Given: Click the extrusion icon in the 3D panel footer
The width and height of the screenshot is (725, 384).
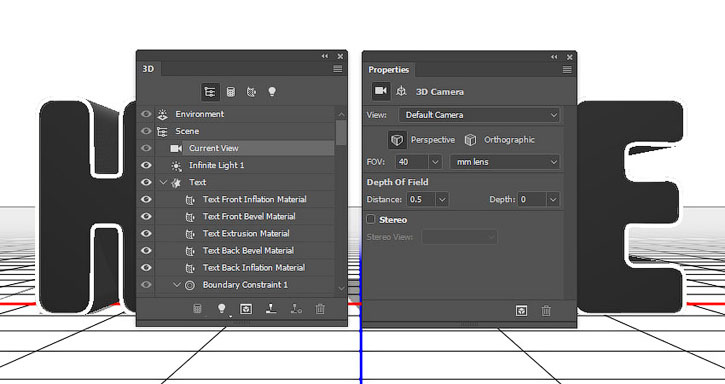Looking at the screenshot, I should 271,309.
